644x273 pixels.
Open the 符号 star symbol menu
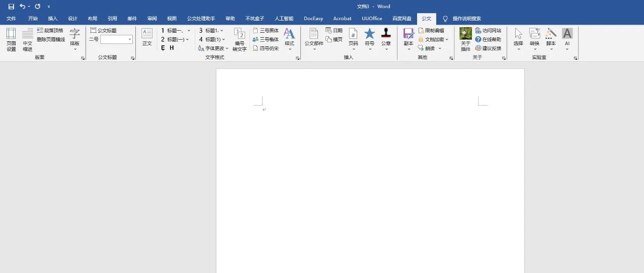(x=369, y=39)
